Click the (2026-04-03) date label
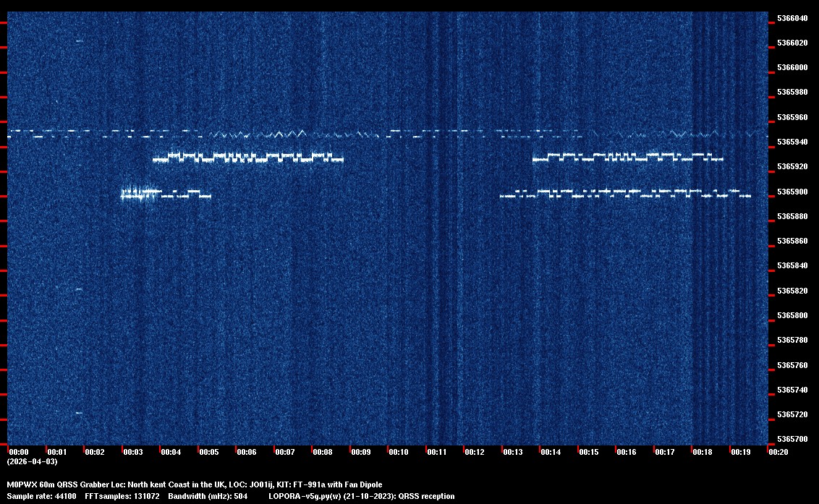Screen dimensions: 819x504 (32, 461)
